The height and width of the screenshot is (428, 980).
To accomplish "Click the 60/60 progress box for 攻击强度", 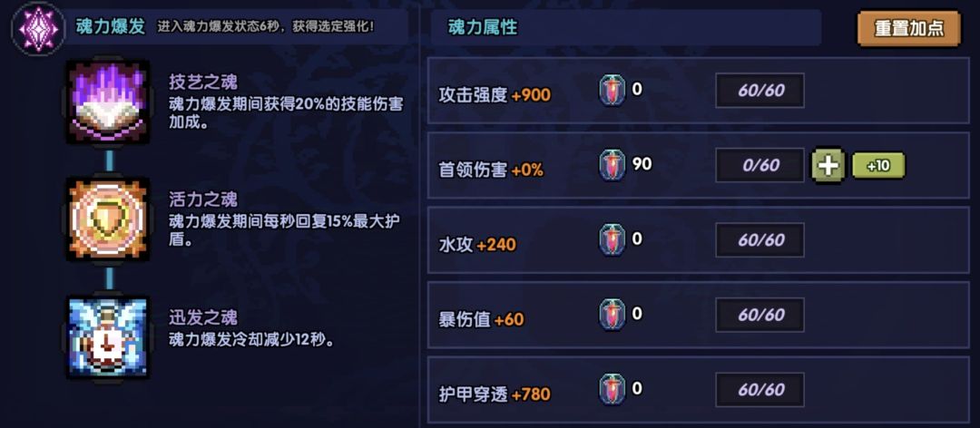I will 760,91.
